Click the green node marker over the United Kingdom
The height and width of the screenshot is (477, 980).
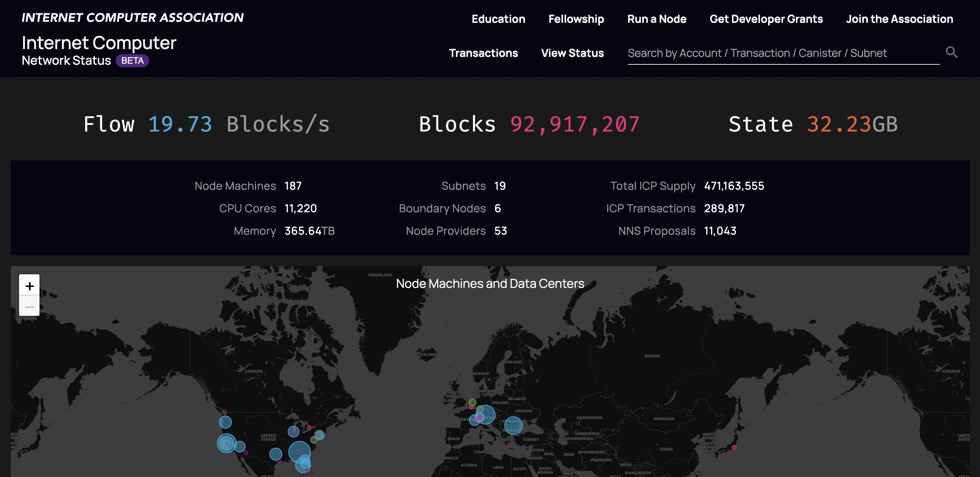coord(472,402)
